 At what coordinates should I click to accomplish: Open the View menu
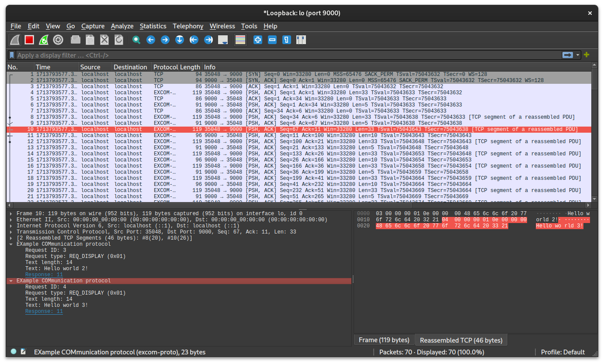pos(53,26)
